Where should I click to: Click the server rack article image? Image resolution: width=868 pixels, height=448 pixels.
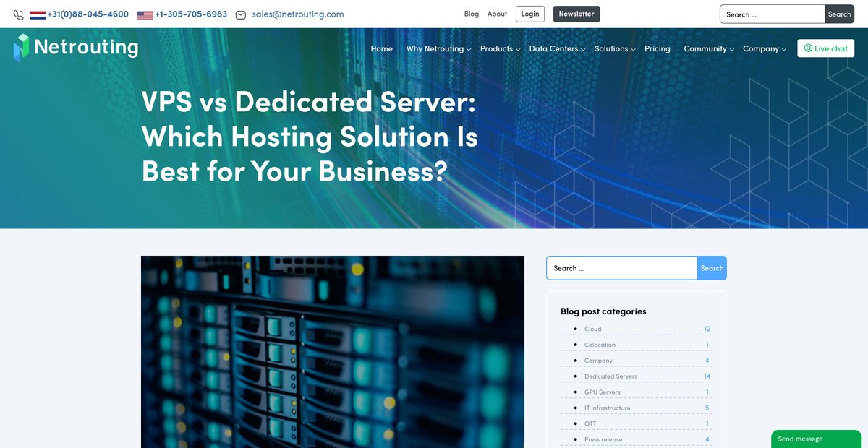pos(333,352)
